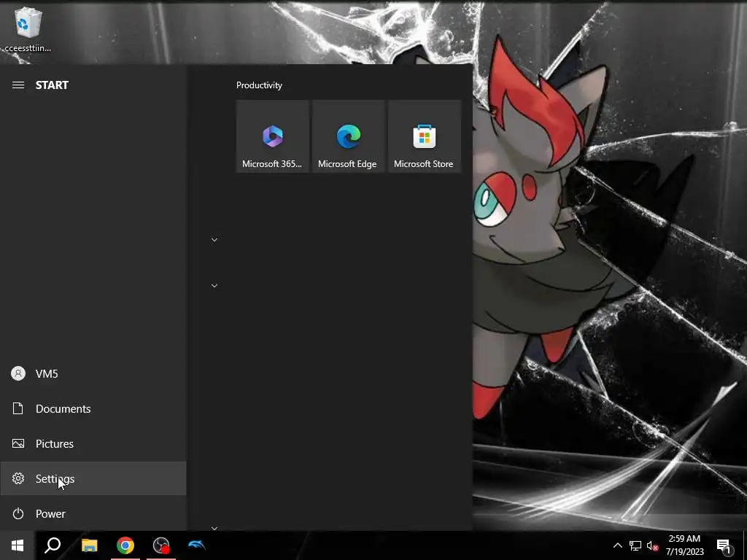
Task: Switch to Google Chrome on the taskbar
Action: coord(125,545)
